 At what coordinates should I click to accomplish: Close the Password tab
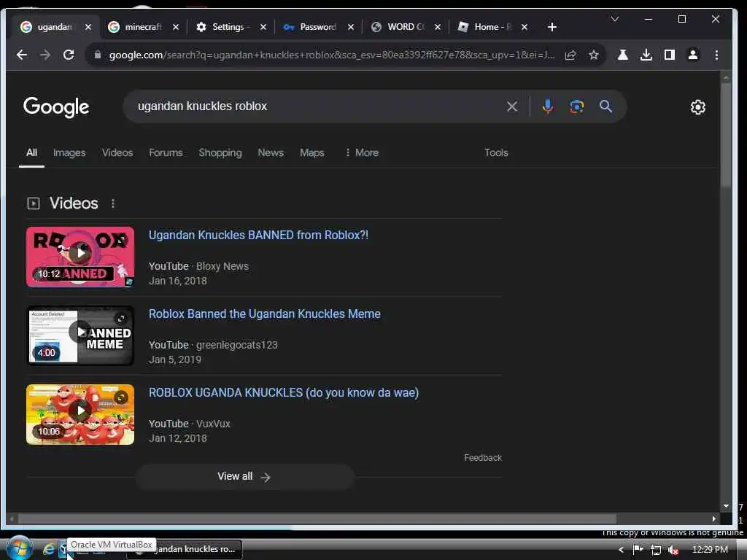click(351, 27)
